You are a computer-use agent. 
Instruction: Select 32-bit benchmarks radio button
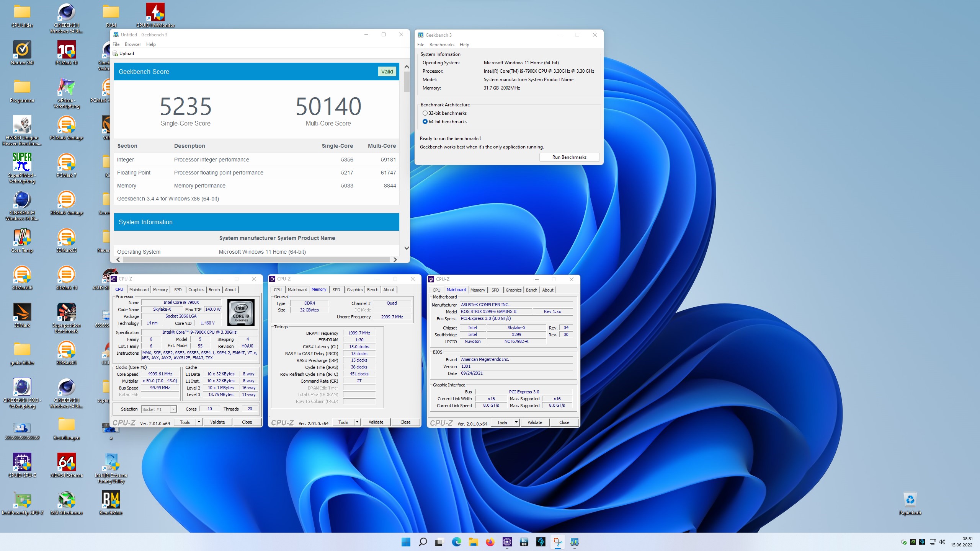pyautogui.click(x=425, y=113)
